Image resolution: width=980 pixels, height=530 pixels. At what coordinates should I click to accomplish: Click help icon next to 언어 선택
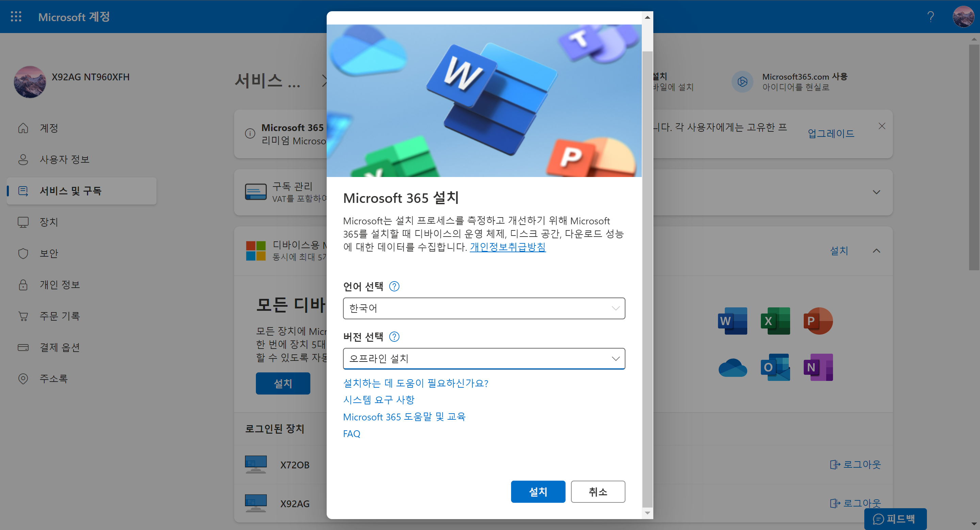click(x=394, y=287)
